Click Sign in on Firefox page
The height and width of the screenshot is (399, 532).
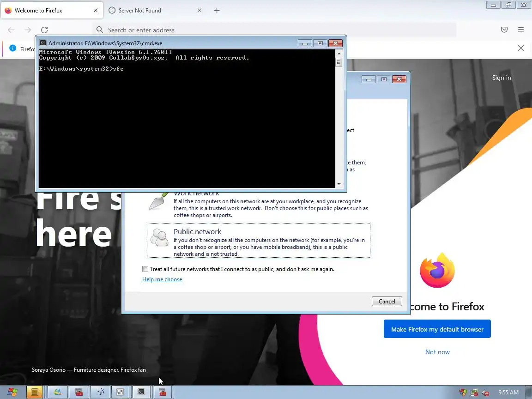[502, 78]
